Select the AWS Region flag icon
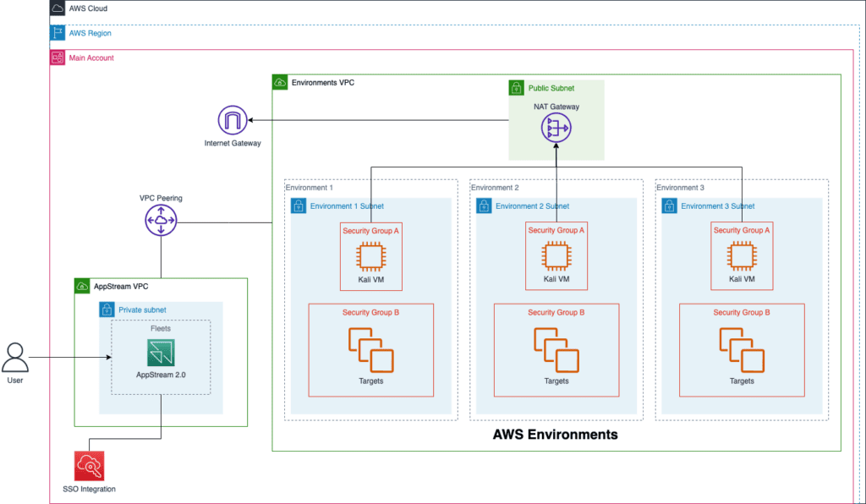The height and width of the screenshot is (504, 866). tap(58, 33)
